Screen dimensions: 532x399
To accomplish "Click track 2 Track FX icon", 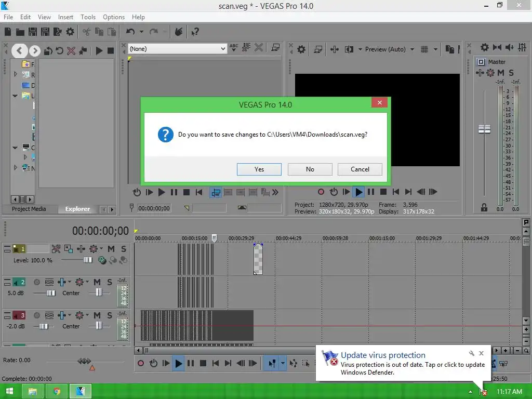I will point(79,282).
